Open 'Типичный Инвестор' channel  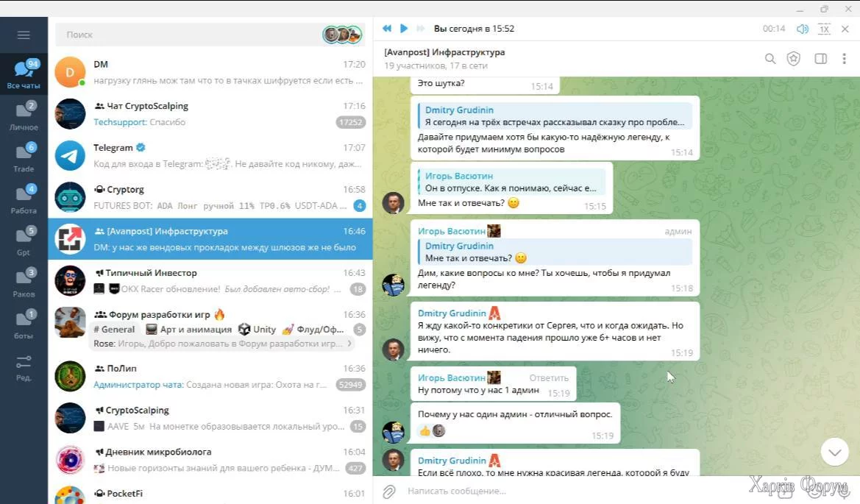click(x=210, y=280)
